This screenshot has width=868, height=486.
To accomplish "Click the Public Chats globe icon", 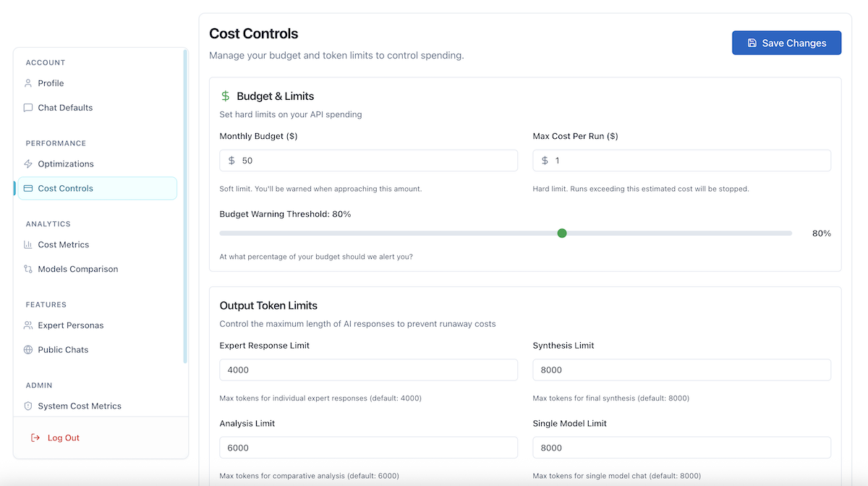I will point(27,349).
